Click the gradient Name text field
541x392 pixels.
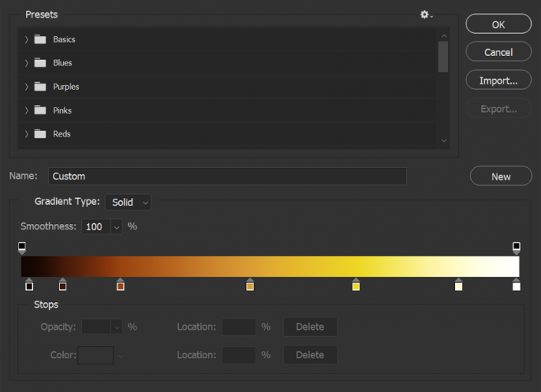point(227,176)
